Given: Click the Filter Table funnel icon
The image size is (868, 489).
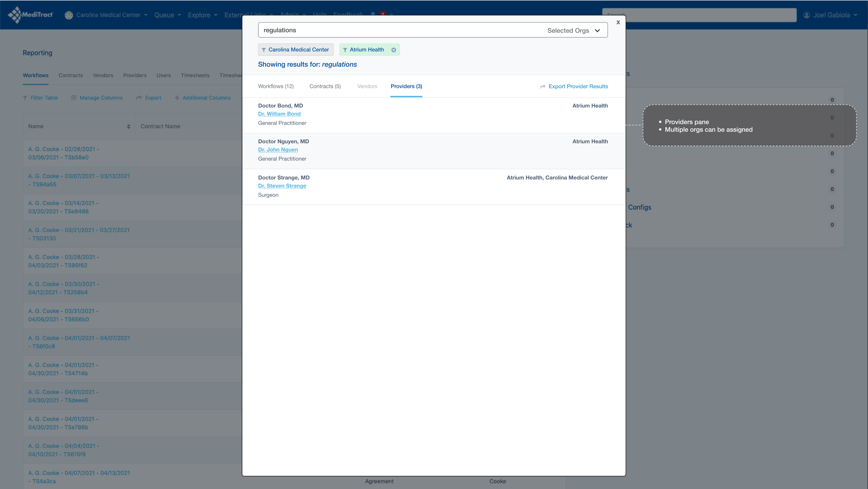Looking at the screenshot, I should (x=25, y=98).
